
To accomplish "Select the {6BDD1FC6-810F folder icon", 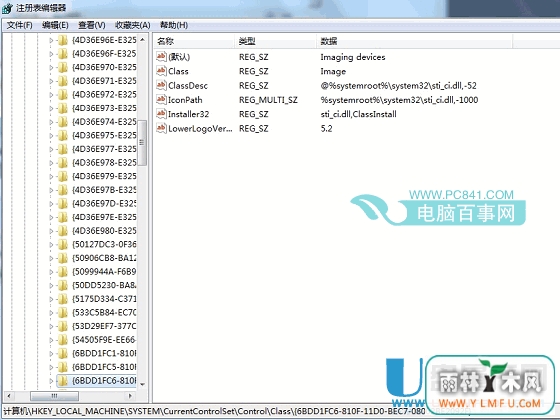I will [63, 381].
